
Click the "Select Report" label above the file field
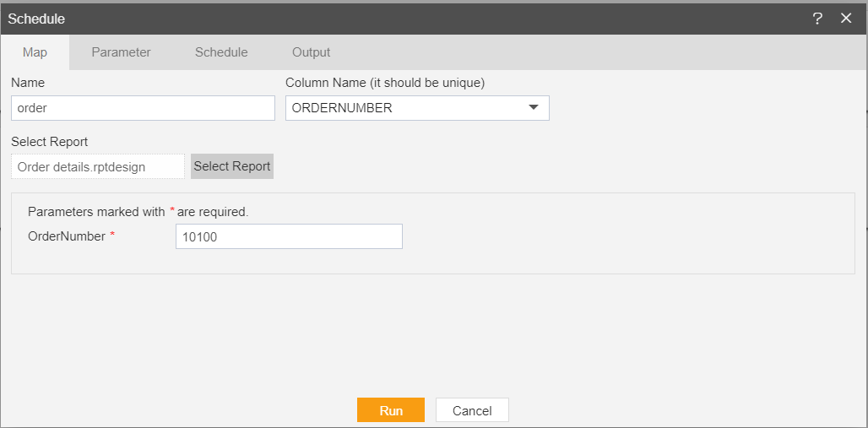point(49,141)
